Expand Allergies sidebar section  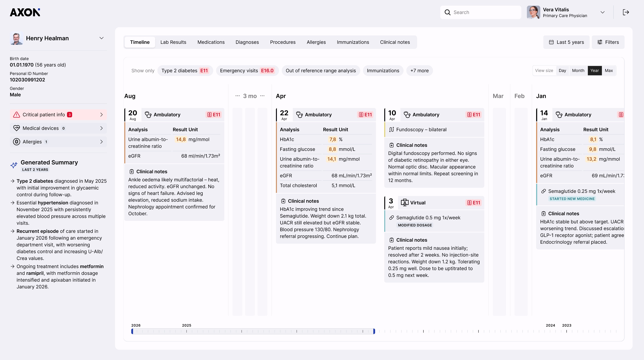[x=58, y=142]
